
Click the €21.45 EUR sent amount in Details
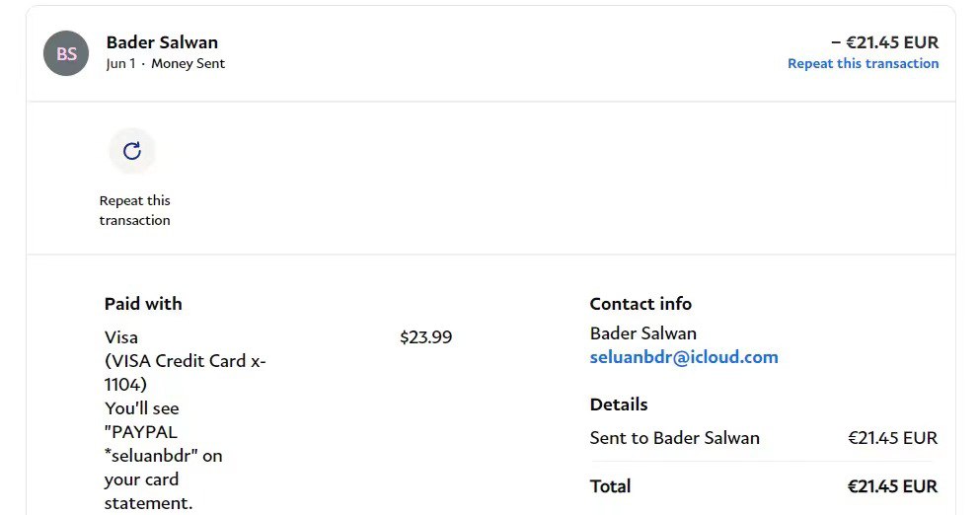[892, 438]
